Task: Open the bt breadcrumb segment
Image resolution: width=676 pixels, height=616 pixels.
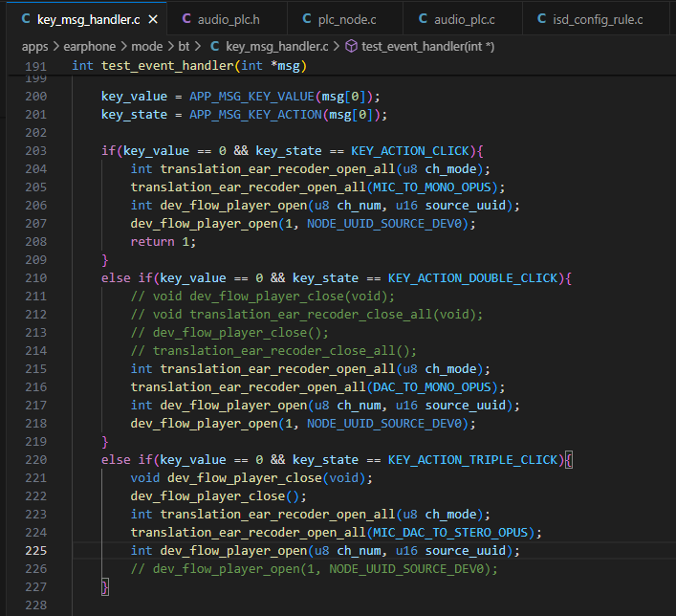Action: click(x=184, y=47)
